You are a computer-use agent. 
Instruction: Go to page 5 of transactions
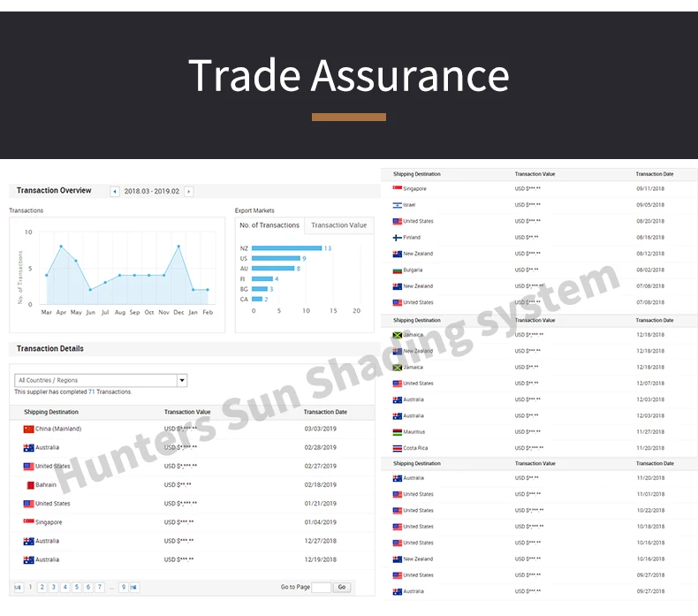point(77,587)
